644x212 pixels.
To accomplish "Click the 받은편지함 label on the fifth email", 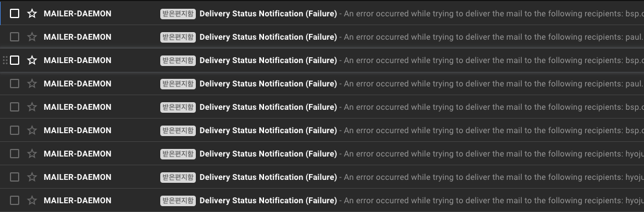I will click(178, 107).
